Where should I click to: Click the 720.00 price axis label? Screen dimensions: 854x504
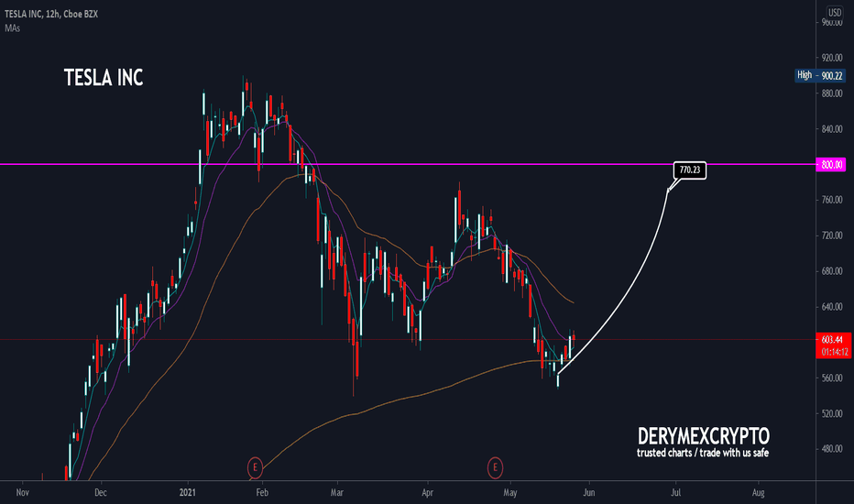pos(832,236)
